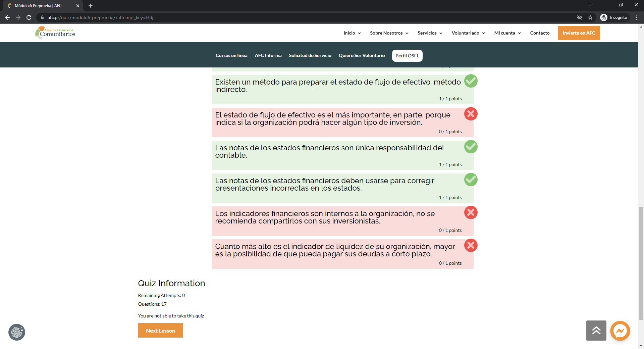
Task: Expand the Mi cuenta dropdown
Action: [507, 33]
